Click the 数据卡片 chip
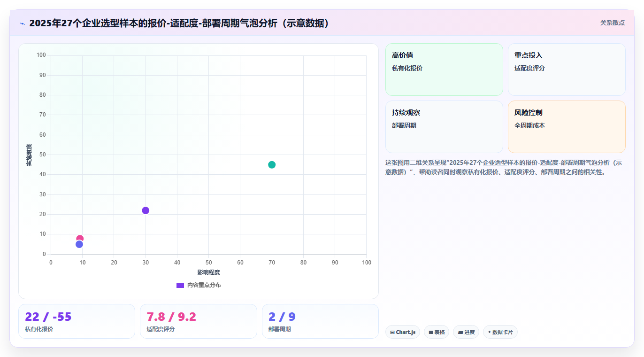 tap(500, 332)
